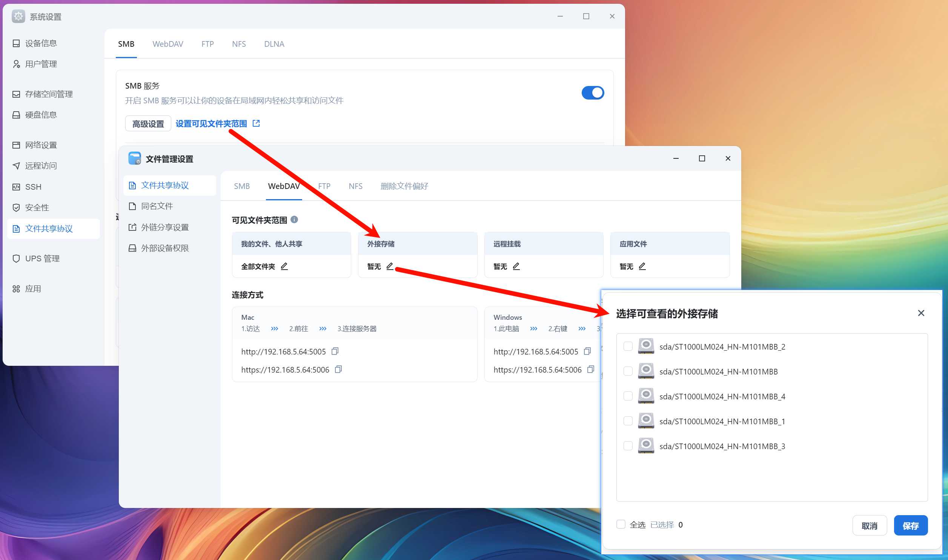Select the sda/ST1000LM024_HN-M101MBB_4 checkbox

[628, 396]
